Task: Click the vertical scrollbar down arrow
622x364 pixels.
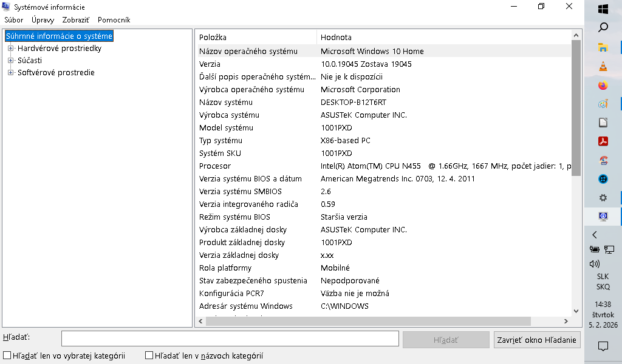Action: (576, 311)
